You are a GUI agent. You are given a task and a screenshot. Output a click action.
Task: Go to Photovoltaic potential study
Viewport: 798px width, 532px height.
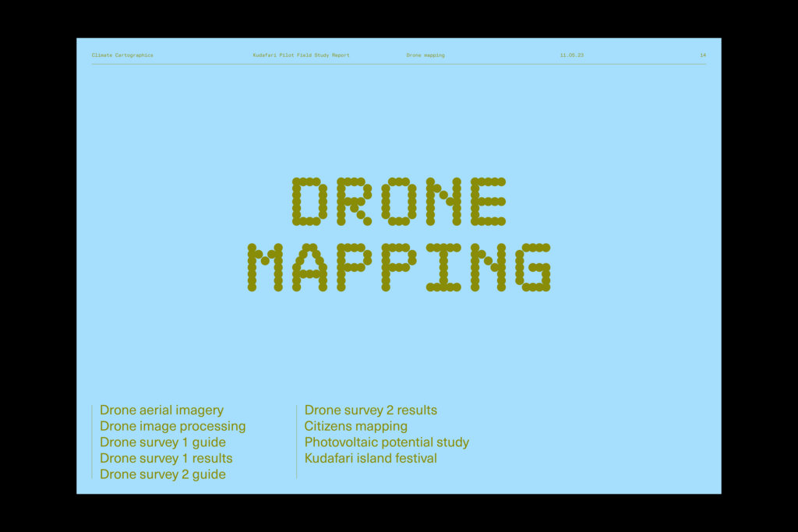point(387,442)
